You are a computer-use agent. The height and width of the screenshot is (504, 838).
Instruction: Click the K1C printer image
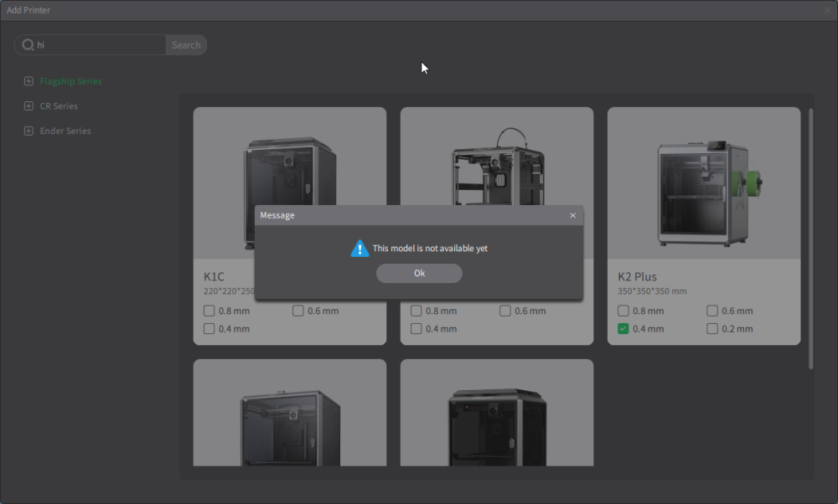pos(290,171)
